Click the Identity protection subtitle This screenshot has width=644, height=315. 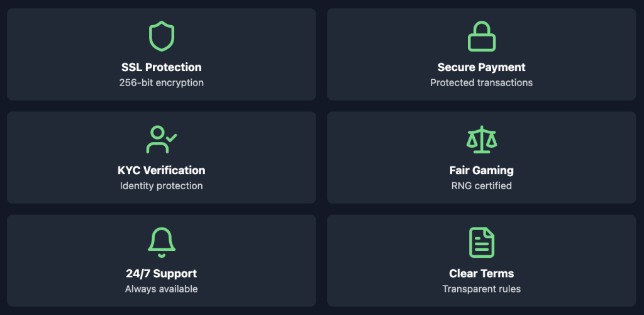tap(162, 185)
